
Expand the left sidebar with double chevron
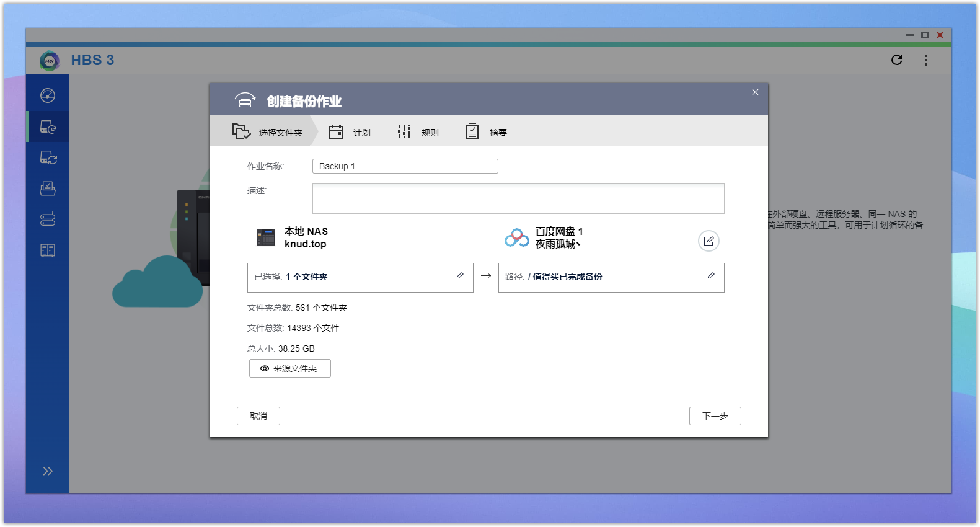(48, 471)
